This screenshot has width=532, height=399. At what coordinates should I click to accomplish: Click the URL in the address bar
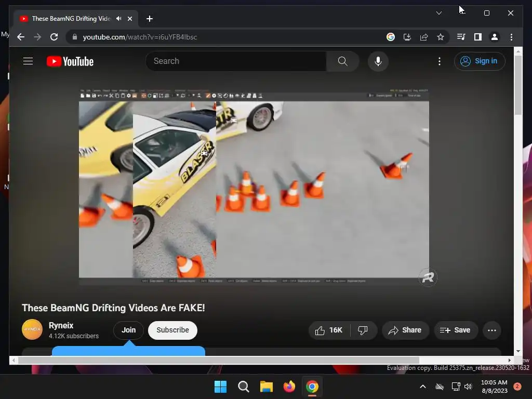[140, 37]
